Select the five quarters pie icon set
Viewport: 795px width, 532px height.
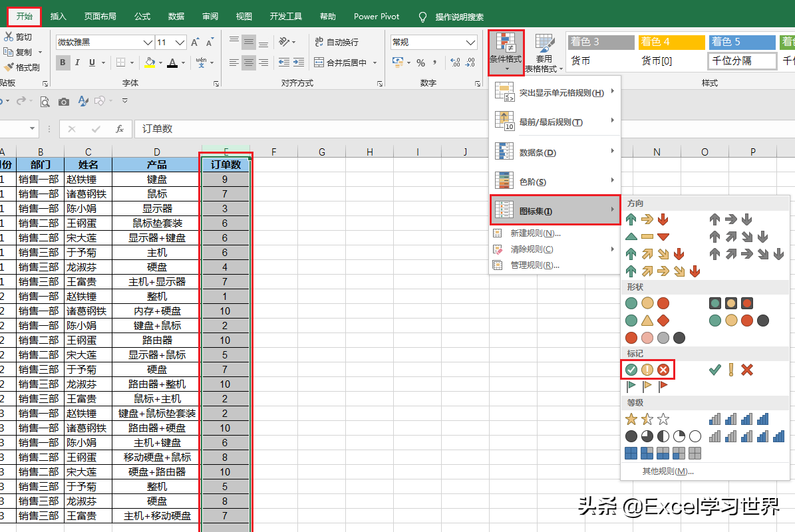(x=663, y=436)
